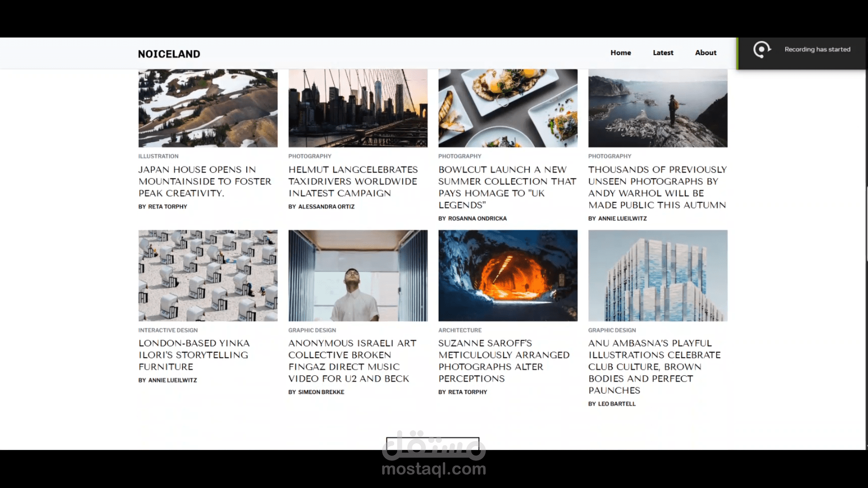Click the NOICELAND site logo
This screenshot has height=488, width=868.
pyautogui.click(x=169, y=54)
